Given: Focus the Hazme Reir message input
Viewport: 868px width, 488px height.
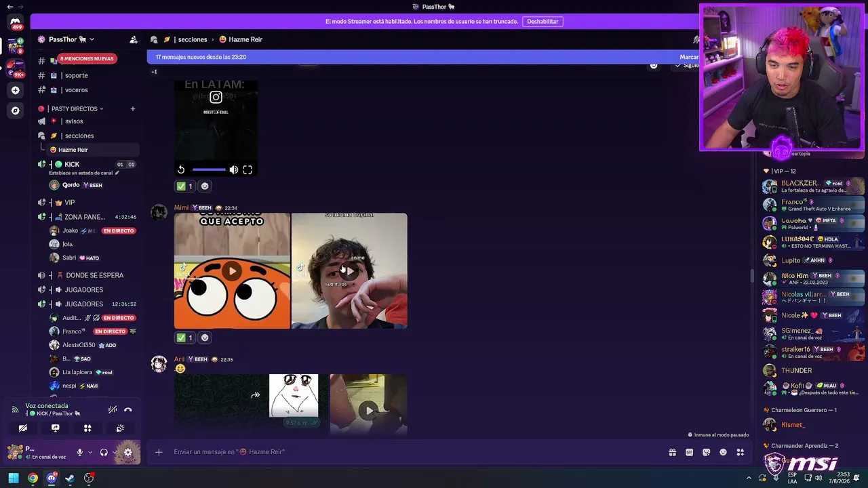Looking at the screenshot, I should [414, 453].
